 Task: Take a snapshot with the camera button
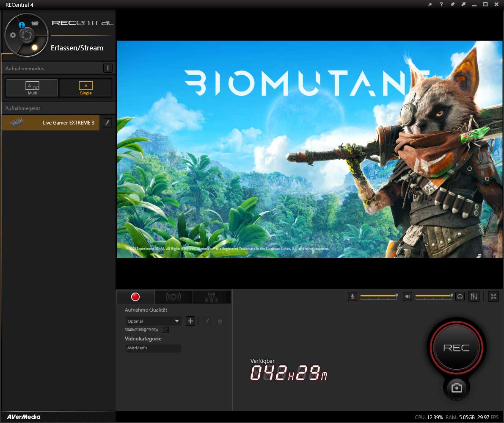(x=456, y=388)
